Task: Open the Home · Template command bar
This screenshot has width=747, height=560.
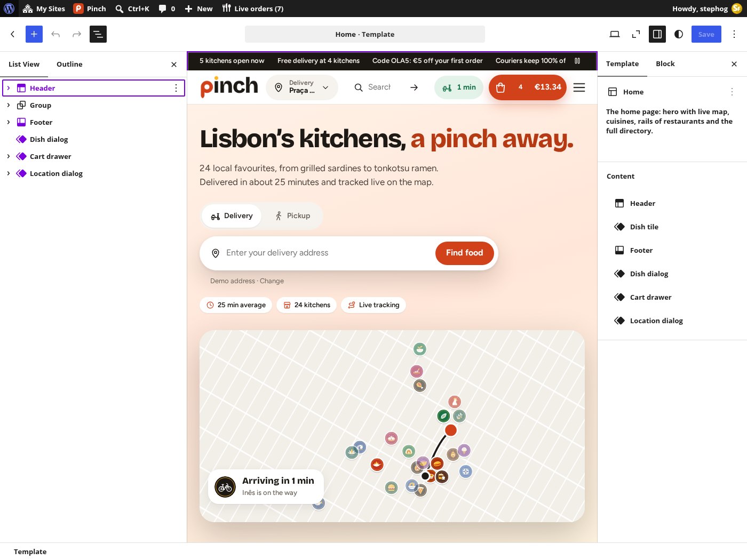Action: tap(365, 34)
